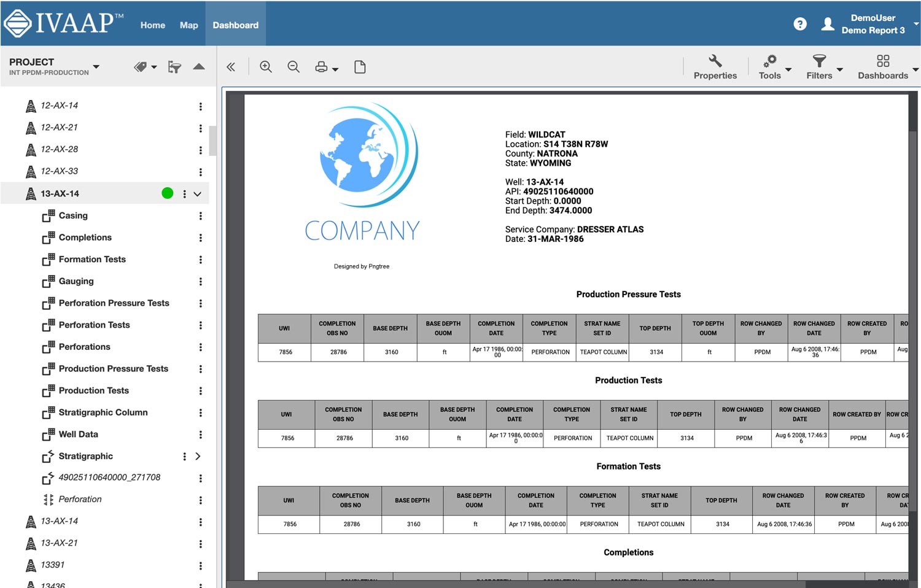Viewport: 921px width, 588px height.
Task: Open options menu for Formation Tests
Action: point(200,260)
